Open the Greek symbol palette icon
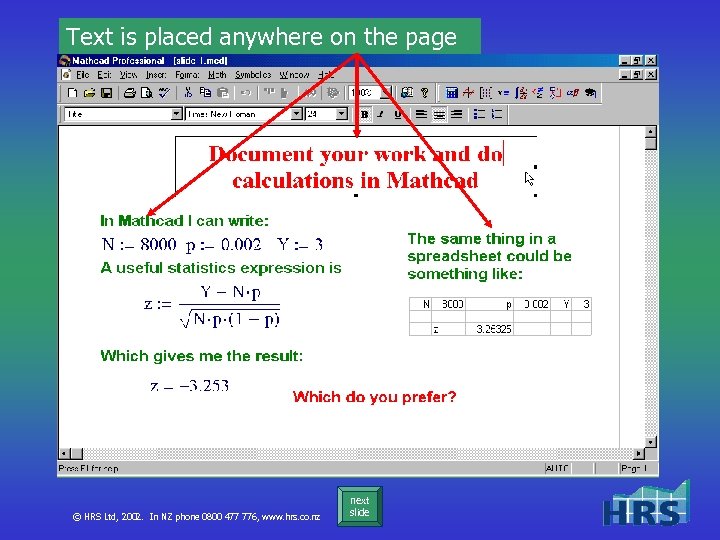The height and width of the screenshot is (540, 720). click(x=573, y=93)
